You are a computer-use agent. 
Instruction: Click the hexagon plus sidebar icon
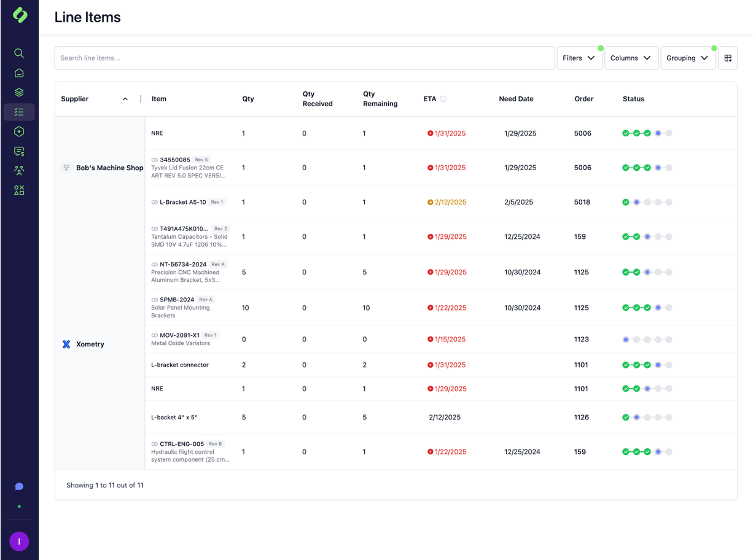tap(19, 131)
